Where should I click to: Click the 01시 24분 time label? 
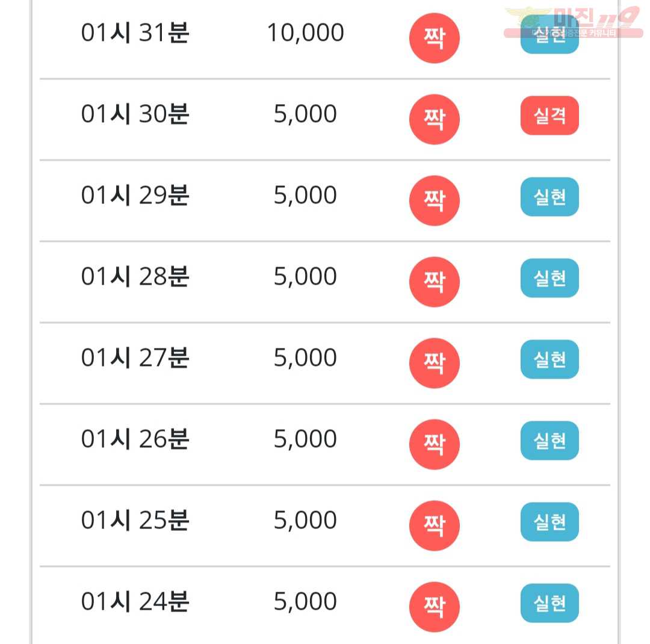coord(135,602)
